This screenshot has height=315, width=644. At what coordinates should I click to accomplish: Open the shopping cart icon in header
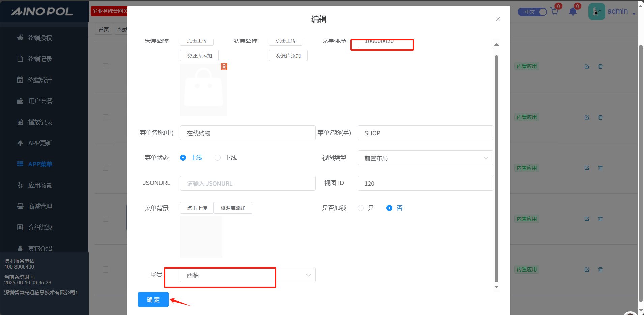(554, 12)
